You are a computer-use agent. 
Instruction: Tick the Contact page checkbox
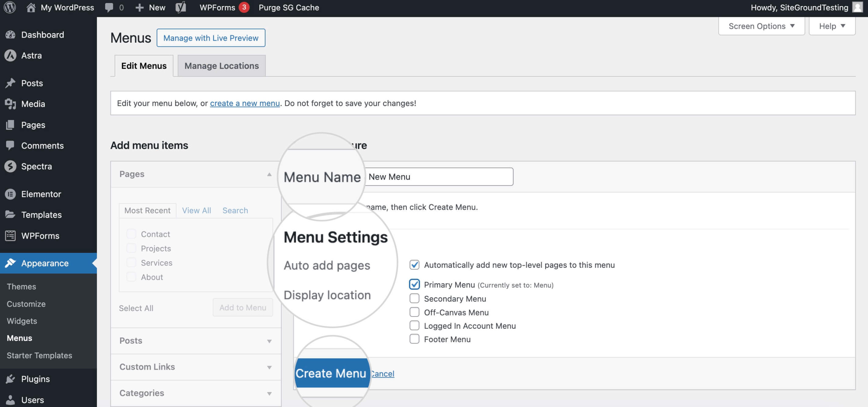click(x=131, y=234)
